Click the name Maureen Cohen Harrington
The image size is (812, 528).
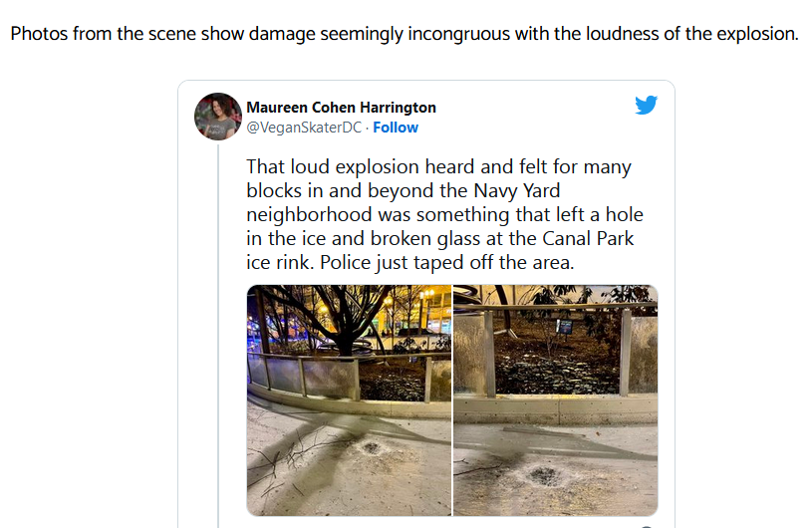click(342, 108)
